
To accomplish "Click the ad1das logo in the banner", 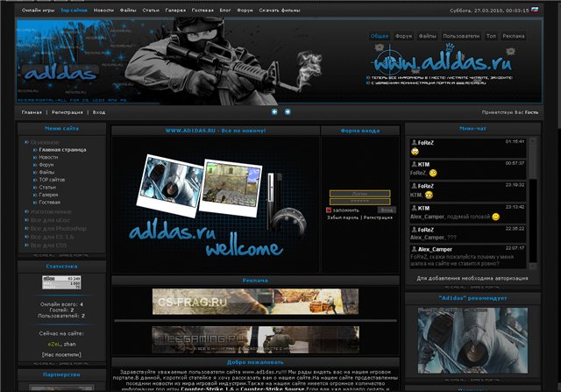I will pyautogui.click(x=60, y=74).
